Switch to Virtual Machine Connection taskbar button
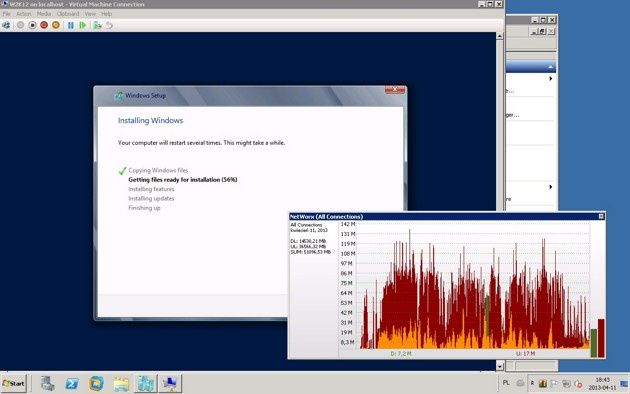This screenshot has width=630, height=394. [x=170, y=384]
